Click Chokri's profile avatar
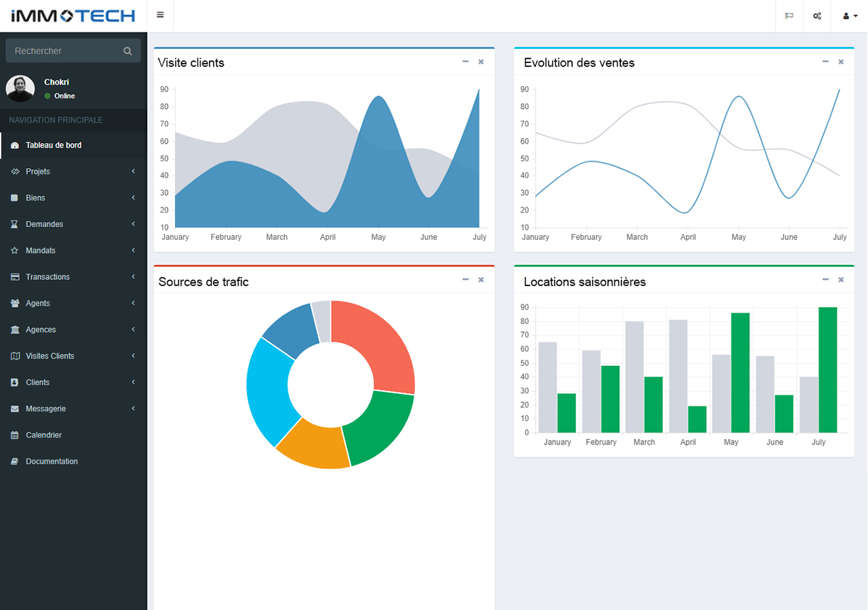The height and width of the screenshot is (610, 868). (x=20, y=89)
